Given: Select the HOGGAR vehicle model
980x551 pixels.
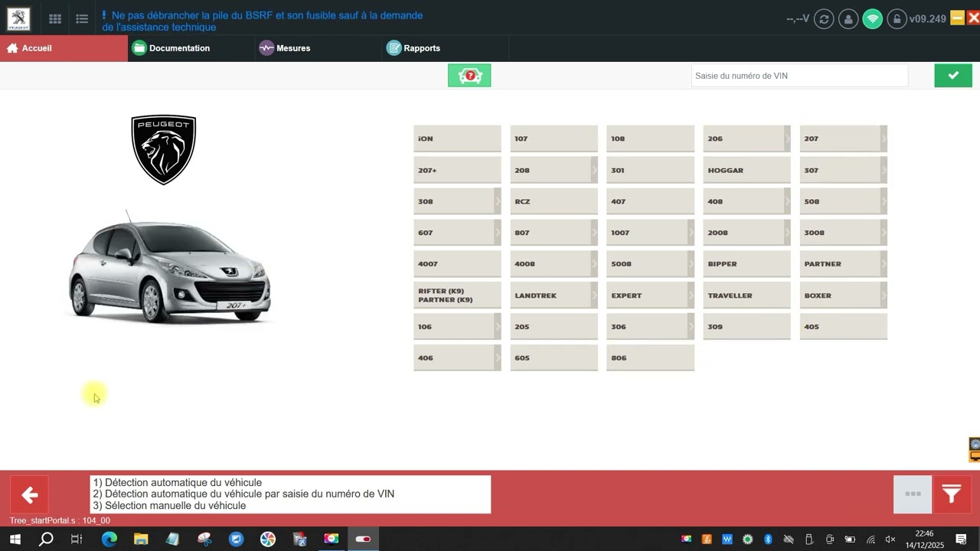Looking at the screenshot, I should (x=746, y=170).
